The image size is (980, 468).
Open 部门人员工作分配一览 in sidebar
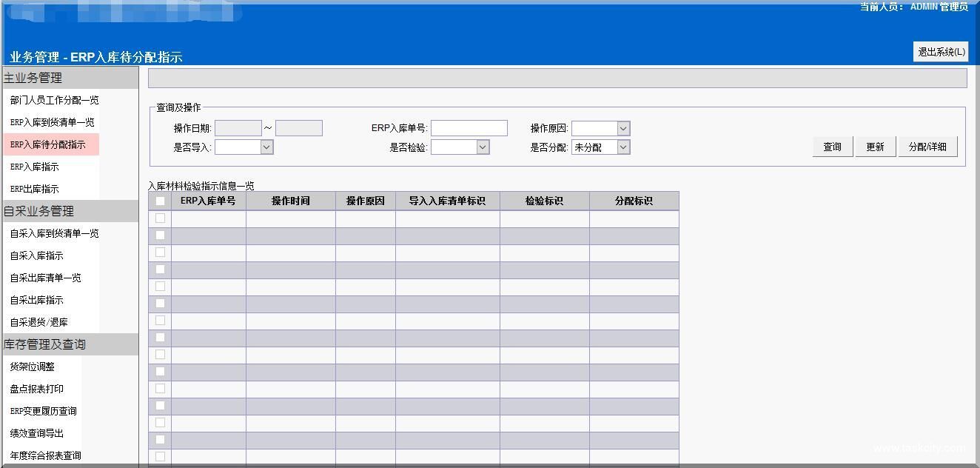[54, 100]
